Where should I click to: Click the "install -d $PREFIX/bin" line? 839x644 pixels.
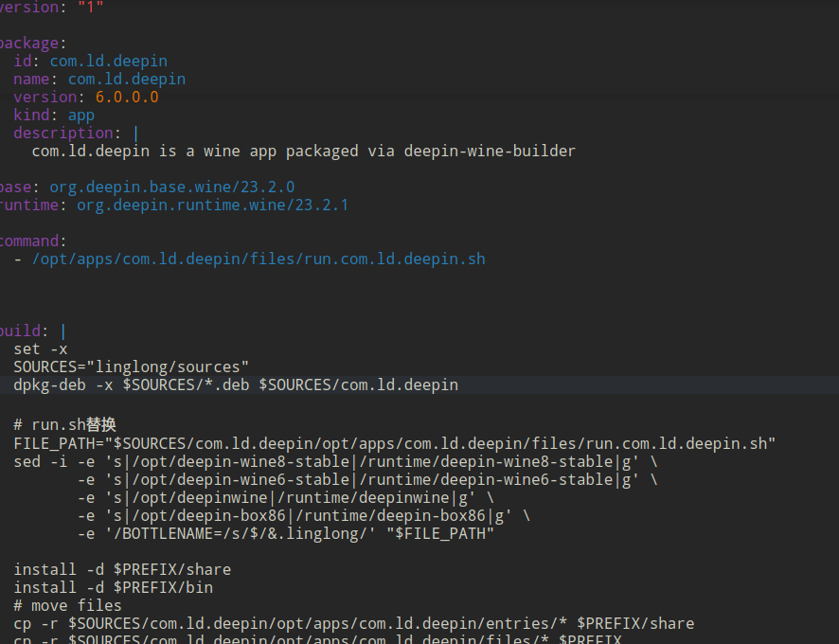pyautogui.click(x=114, y=588)
